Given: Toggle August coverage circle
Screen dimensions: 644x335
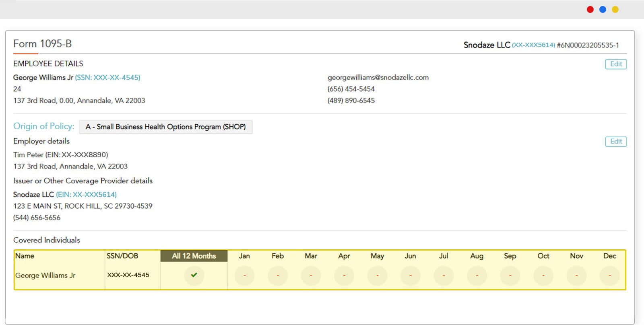Looking at the screenshot, I should coord(477,276).
